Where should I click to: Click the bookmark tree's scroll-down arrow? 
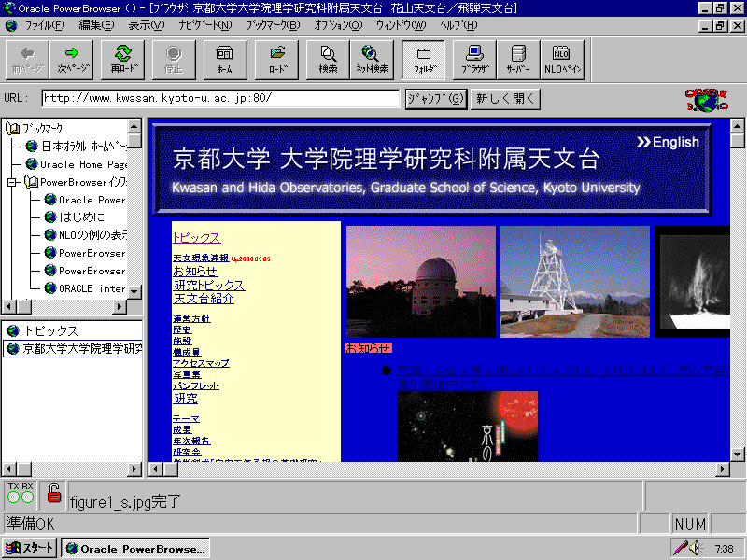coord(134,291)
